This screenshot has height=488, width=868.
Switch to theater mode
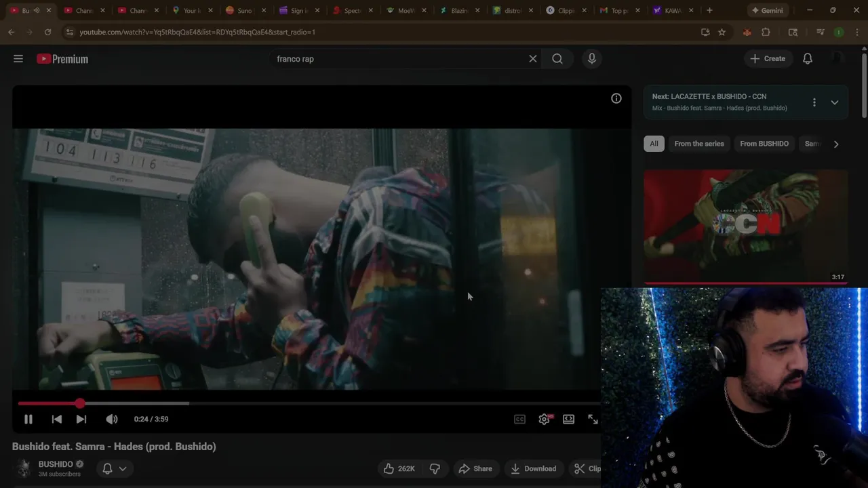click(x=568, y=419)
